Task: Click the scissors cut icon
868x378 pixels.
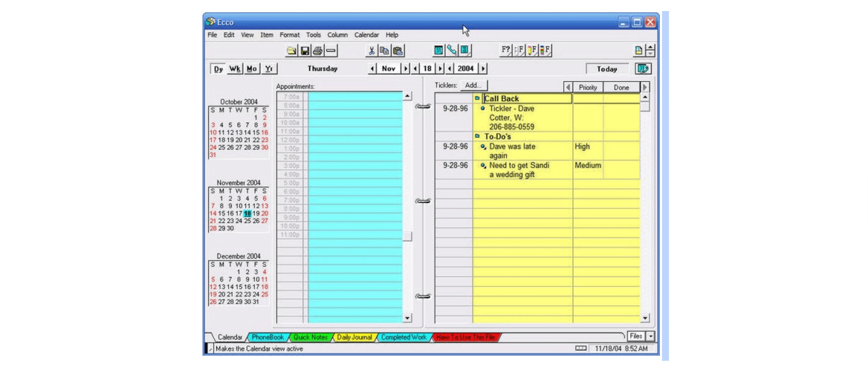Action: (371, 51)
